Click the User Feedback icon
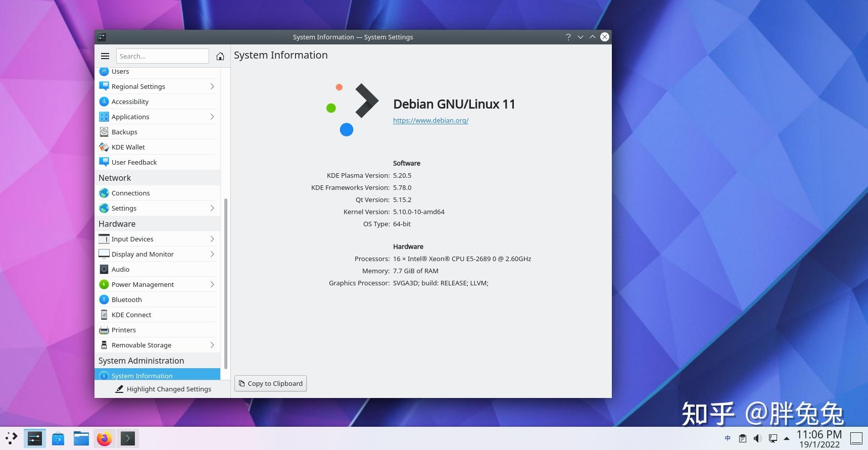 coord(104,162)
